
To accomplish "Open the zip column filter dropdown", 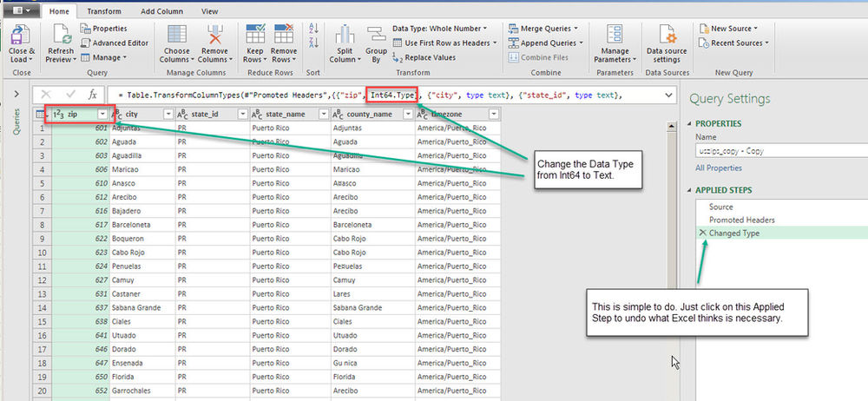I will pyautogui.click(x=102, y=114).
